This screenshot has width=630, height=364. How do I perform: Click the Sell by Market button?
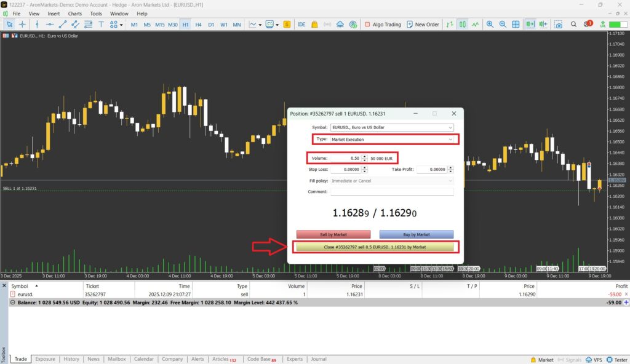click(x=333, y=234)
